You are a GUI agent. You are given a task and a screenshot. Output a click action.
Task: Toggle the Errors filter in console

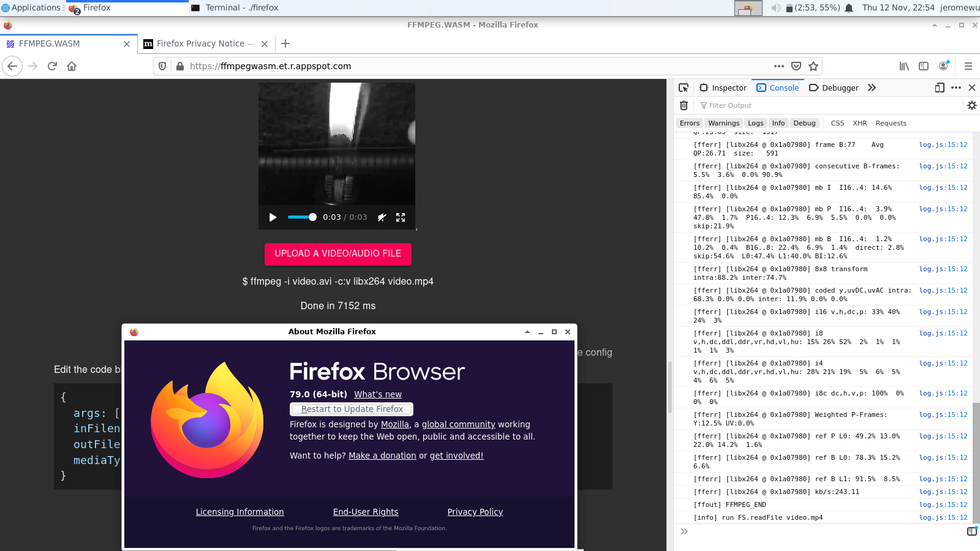689,123
